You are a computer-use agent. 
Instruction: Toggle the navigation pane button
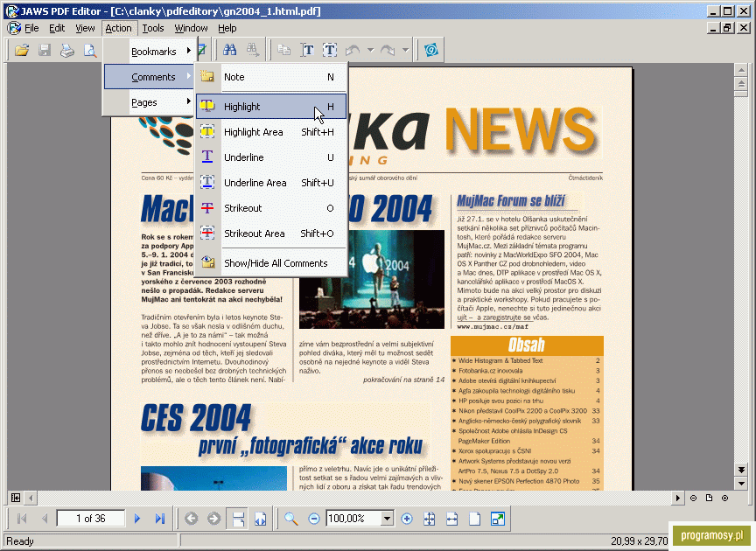[16, 498]
